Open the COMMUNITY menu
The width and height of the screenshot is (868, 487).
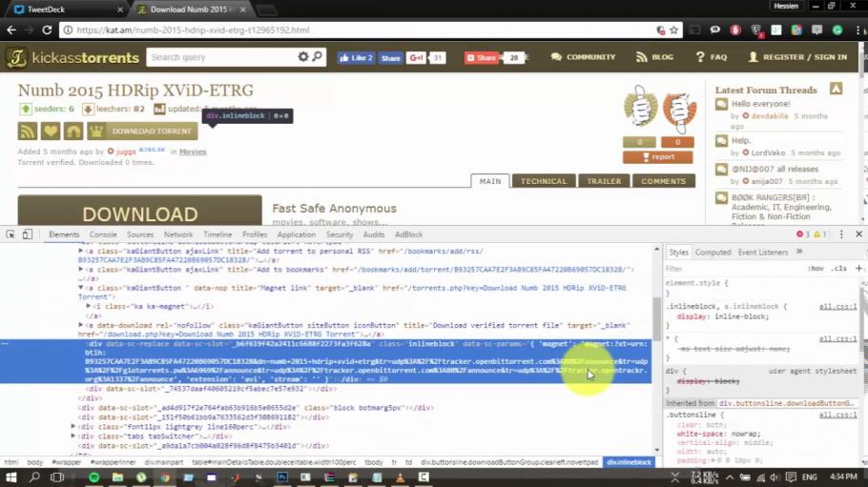pos(583,57)
